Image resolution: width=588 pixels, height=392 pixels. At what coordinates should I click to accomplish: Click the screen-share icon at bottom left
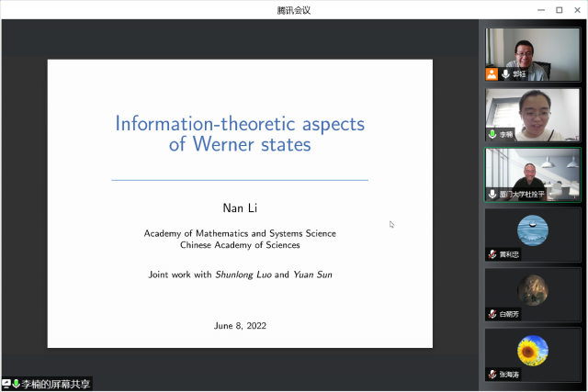point(6,384)
